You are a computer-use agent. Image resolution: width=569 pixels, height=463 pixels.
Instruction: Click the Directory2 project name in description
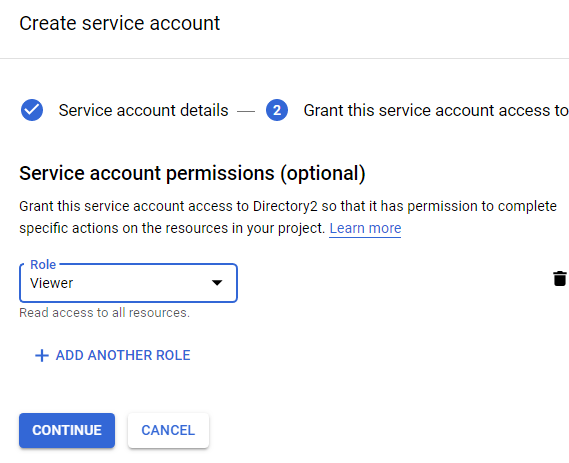click(x=285, y=206)
